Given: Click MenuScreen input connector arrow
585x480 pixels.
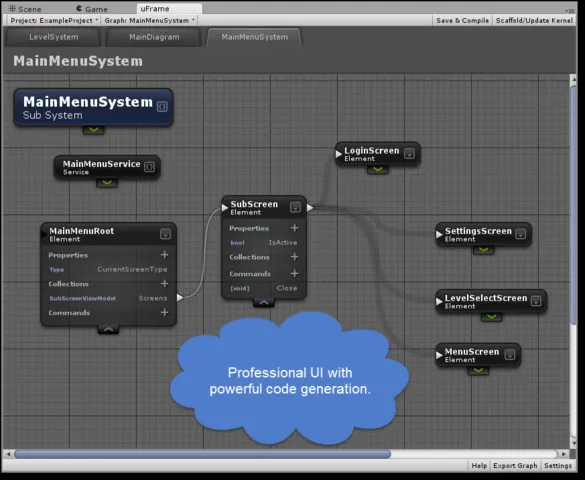Looking at the screenshot, I should coord(439,355).
